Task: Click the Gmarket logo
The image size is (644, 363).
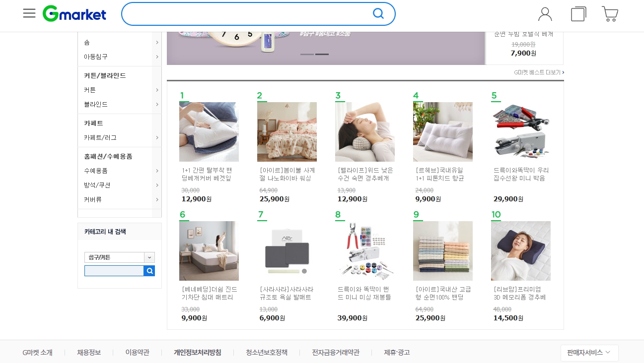Action: [x=74, y=13]
